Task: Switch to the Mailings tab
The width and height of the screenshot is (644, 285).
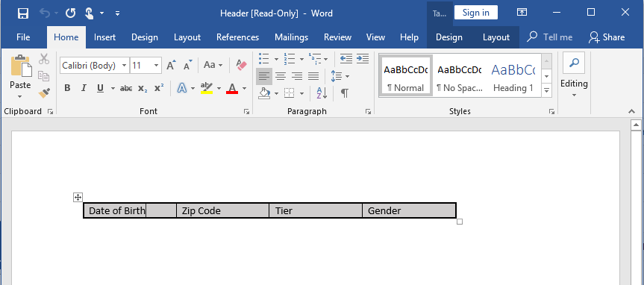Action: point(292,37)
